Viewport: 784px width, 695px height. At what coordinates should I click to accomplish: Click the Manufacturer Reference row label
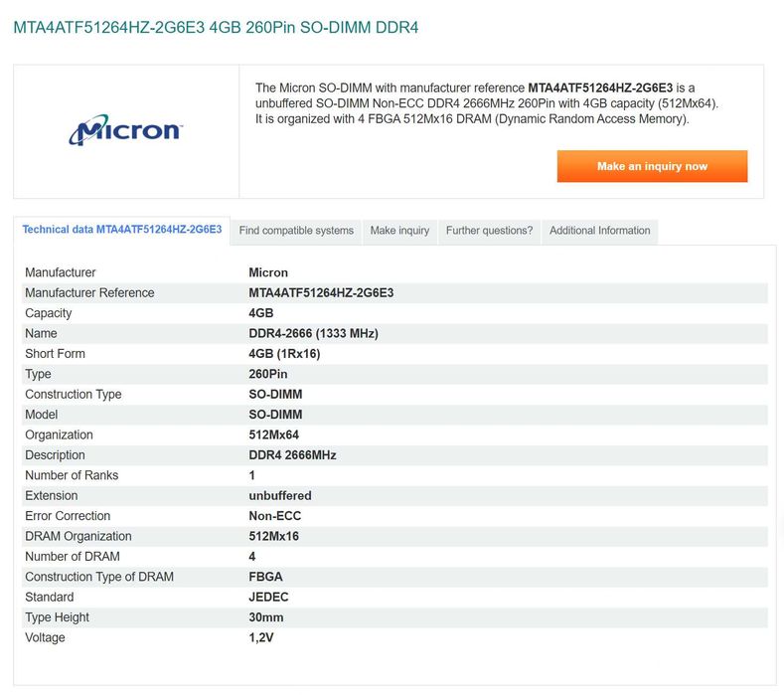pos(89,292)
